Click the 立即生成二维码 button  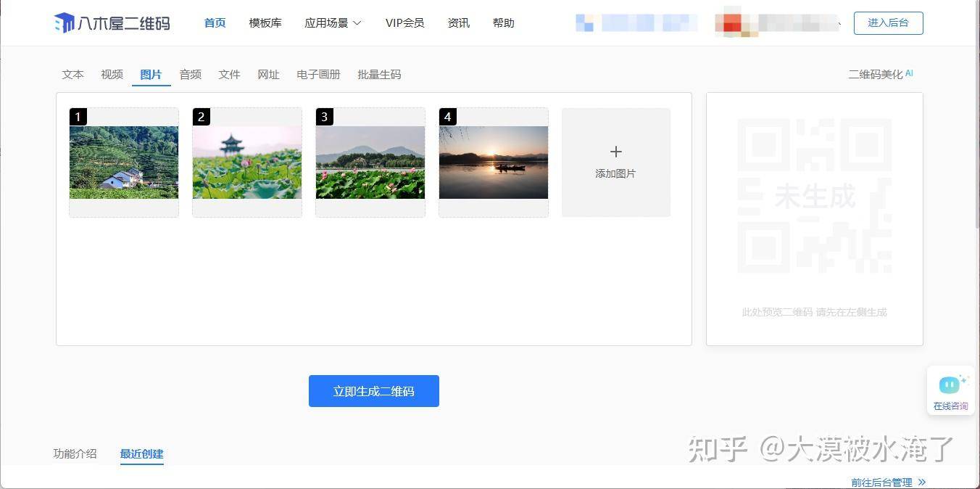[x=374, y=391]
